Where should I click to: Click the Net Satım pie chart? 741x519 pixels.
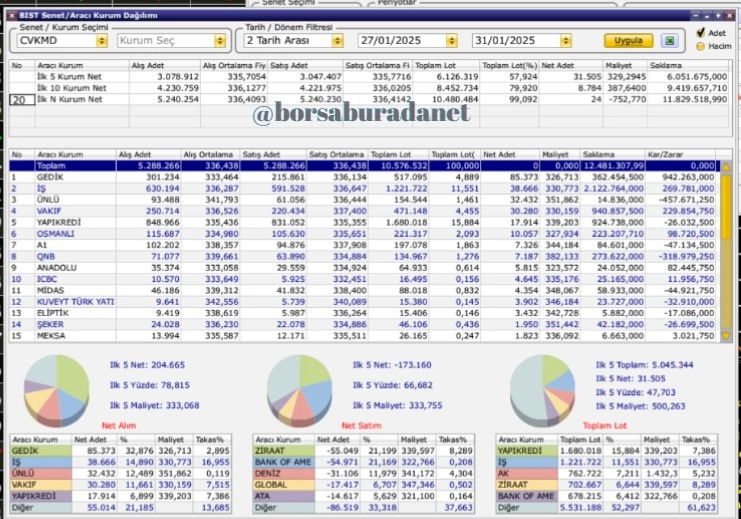click(299, 390)
